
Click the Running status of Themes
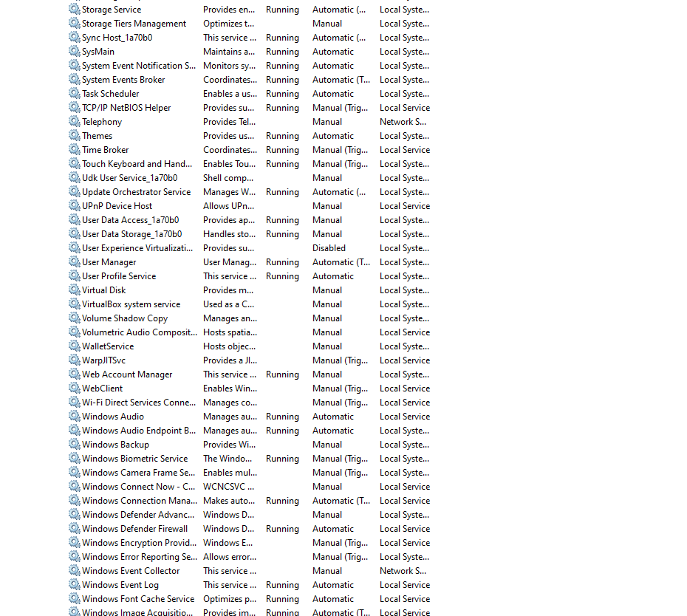282,136
